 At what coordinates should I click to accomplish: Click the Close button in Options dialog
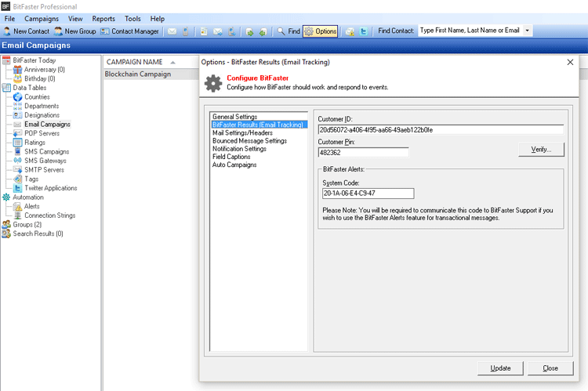550,368
